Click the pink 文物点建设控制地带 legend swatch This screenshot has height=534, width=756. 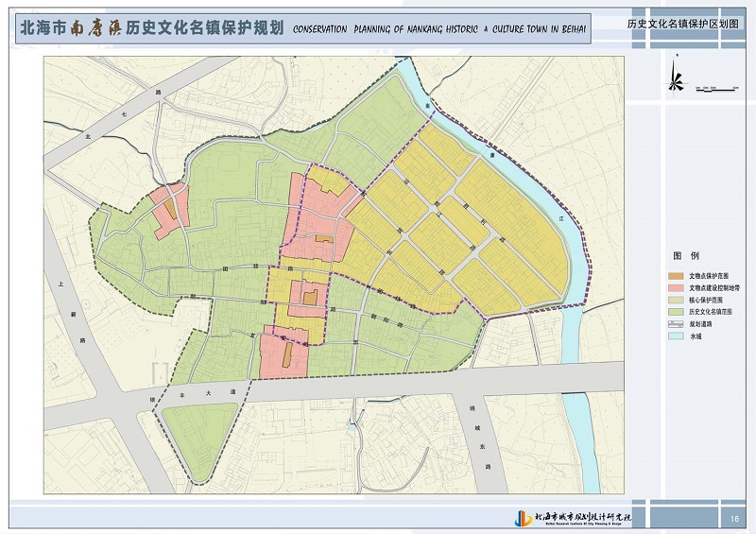pyautogui.click(x=677, y=287)
